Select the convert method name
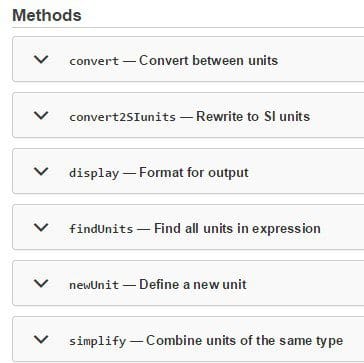 (94, 61)
